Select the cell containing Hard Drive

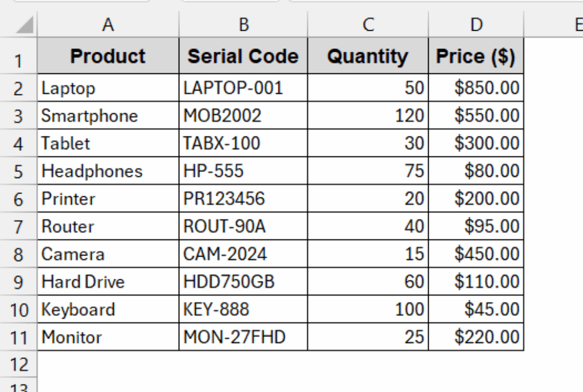click(x=108, y=281)
